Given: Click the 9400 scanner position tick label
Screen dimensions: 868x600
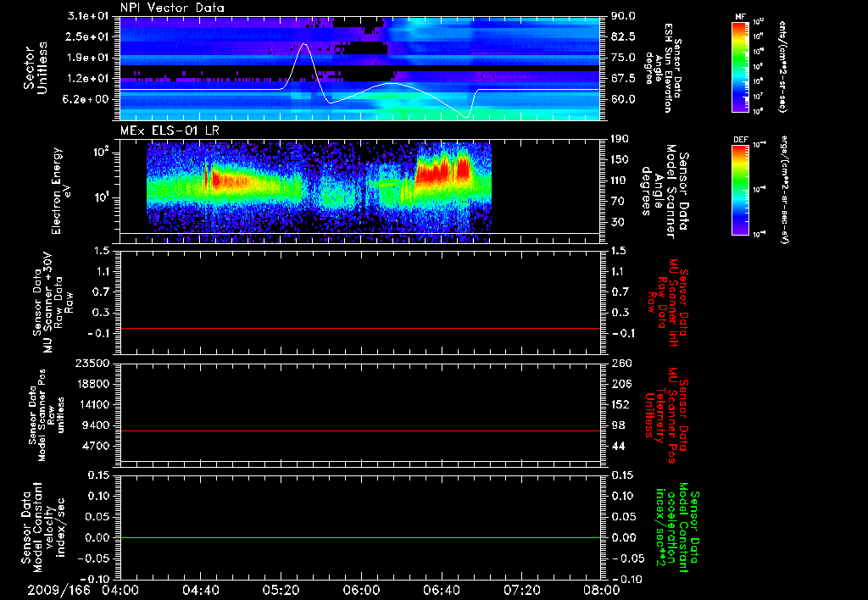Looking at the screenshot, I should [95, 425].
